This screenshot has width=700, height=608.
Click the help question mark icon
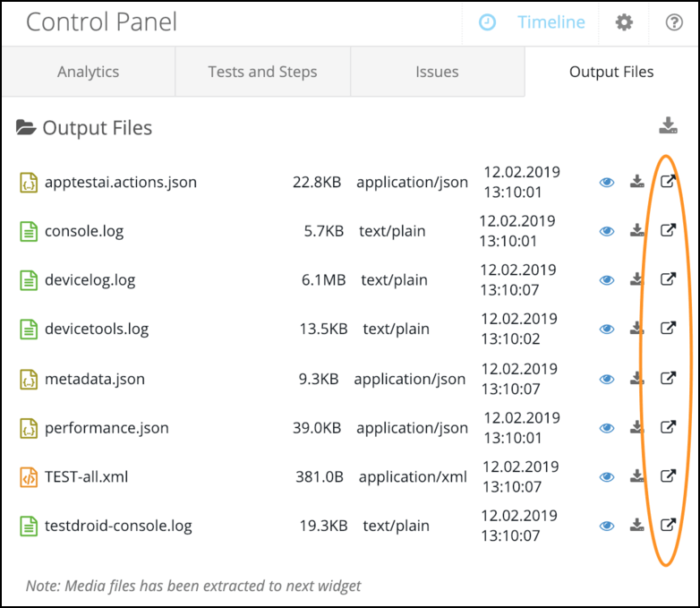pos(674,22)
